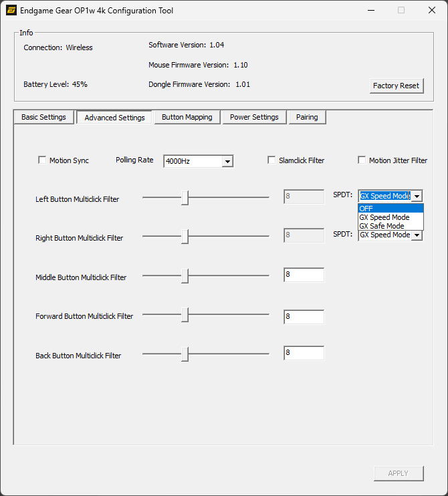Click the Middle Button Multiclick Filter value field
The height and width of the screenshot is (496, 448).
(304, 275)
